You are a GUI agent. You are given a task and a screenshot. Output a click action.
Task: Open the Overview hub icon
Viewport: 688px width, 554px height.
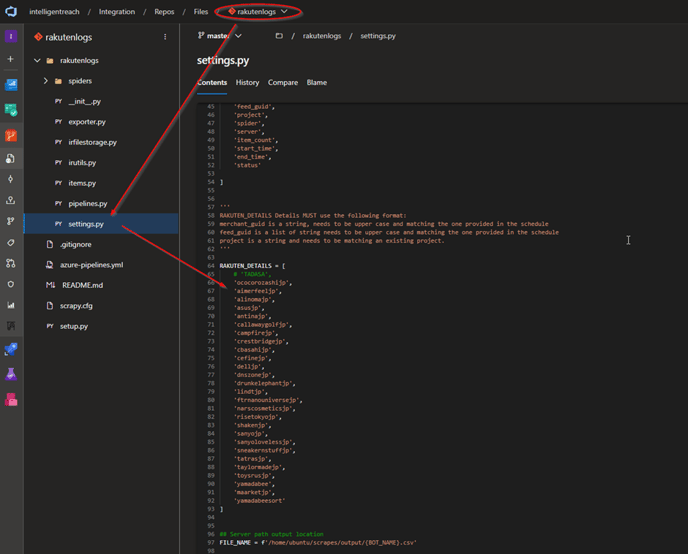(x=11, y=84)
